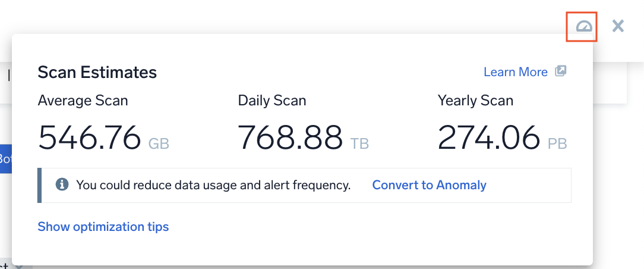Click the 546.76 average scan value
Screen dimensions: 644x269
point(90,138)
